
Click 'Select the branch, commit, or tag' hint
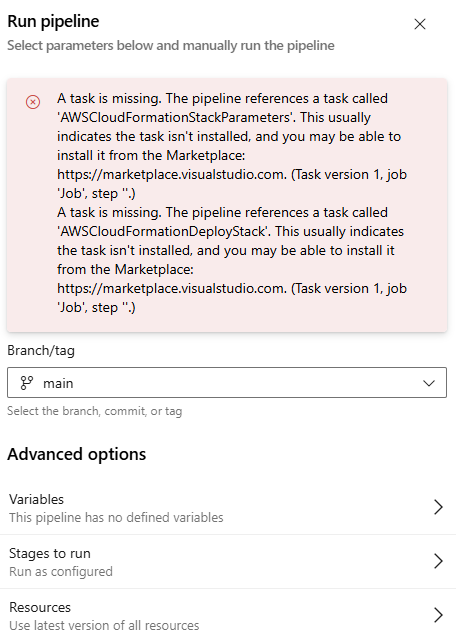tap(95, 411)
